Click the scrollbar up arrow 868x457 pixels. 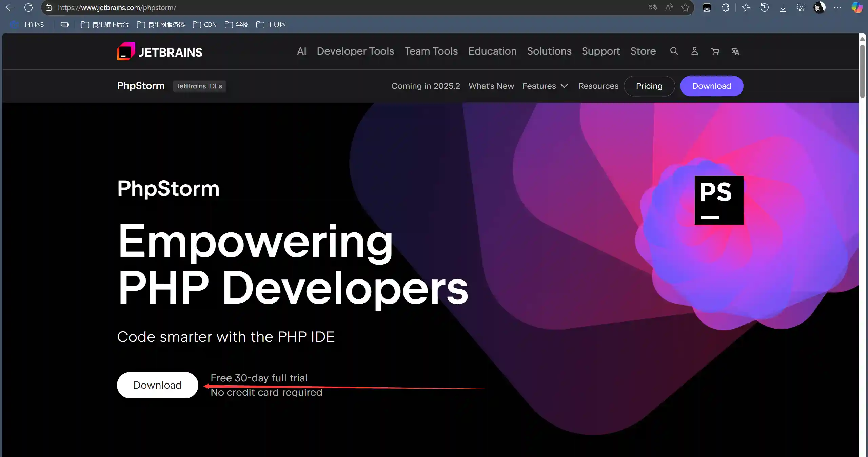(x=863, y=39)
